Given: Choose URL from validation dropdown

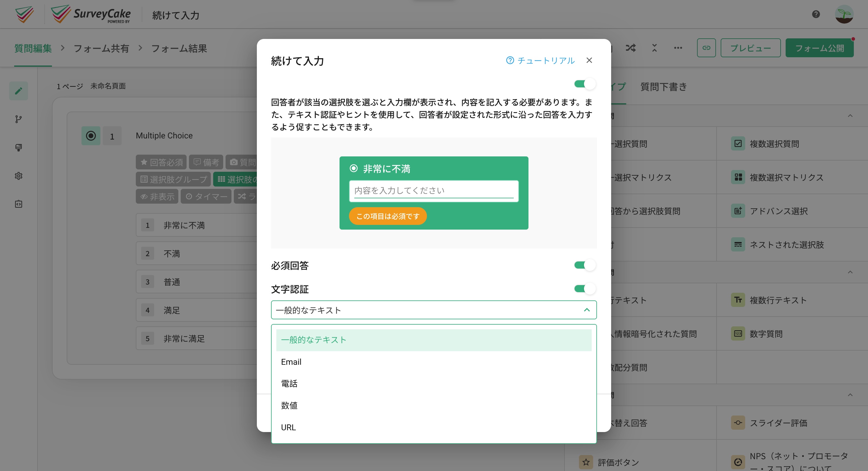Looking at the screenshot, I should point(434,428).
